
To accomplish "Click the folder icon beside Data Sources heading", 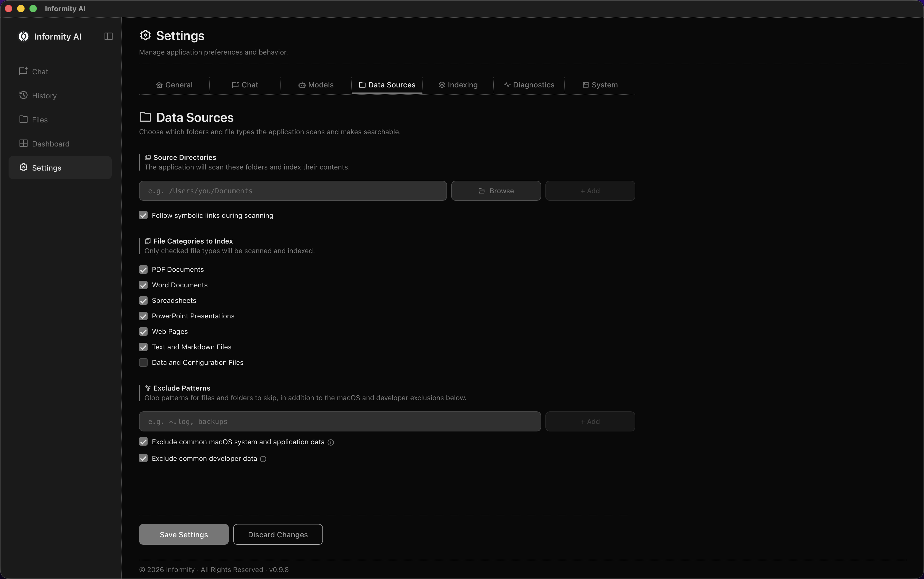I will pos(145,117).
